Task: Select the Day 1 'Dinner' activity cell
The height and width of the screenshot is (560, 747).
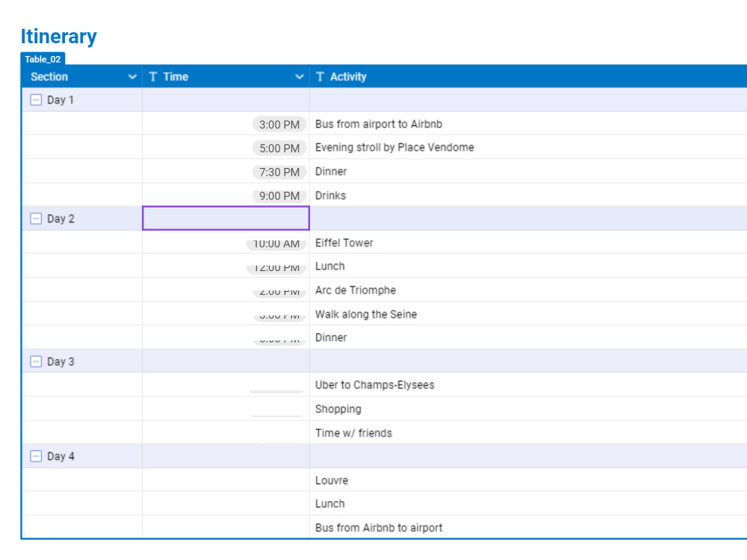Action: click(528, 172)
